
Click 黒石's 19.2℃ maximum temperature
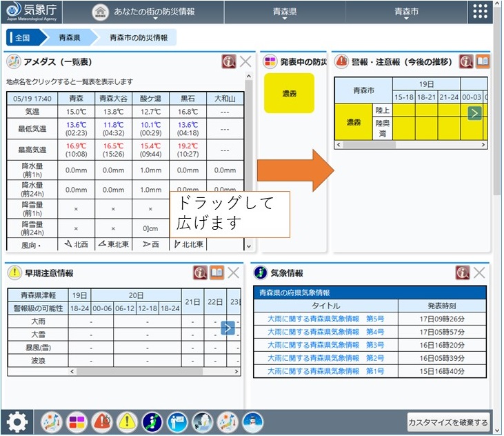[x=188, y=146]
